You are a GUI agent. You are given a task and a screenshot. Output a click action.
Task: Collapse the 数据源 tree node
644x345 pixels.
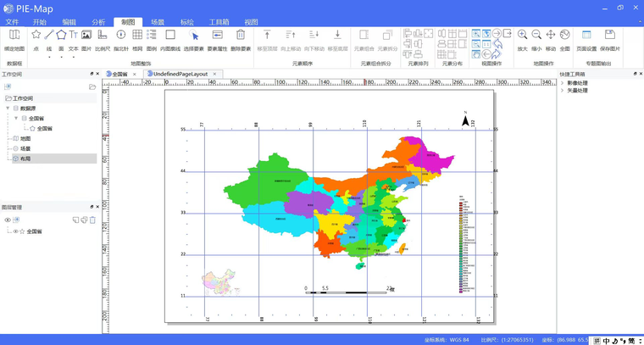[8, 109]
